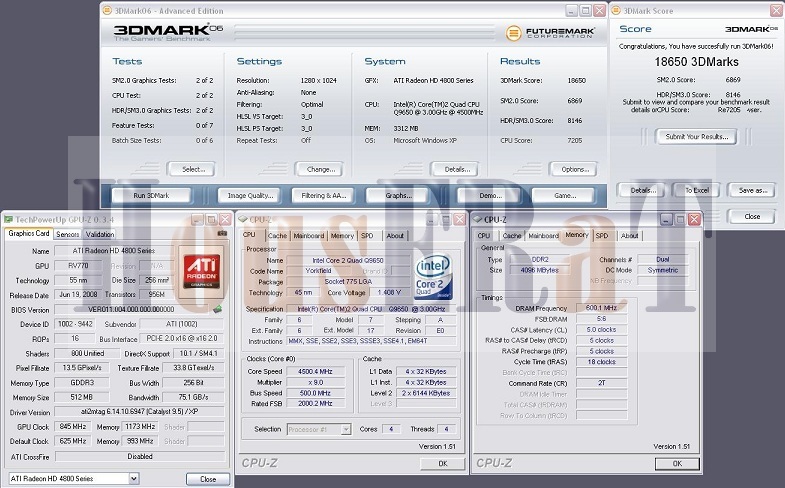Click the ATI Radeon logo in GPU-Z

201,271
